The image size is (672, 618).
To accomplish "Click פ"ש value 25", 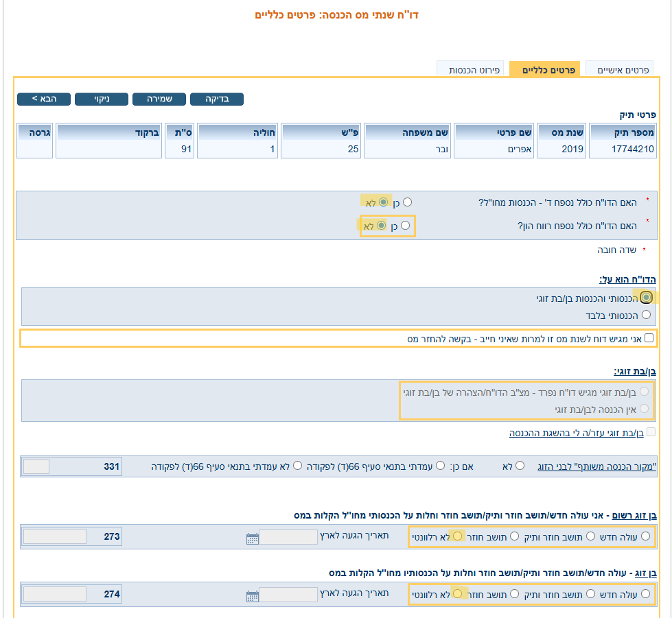I will tap(353, 149).
